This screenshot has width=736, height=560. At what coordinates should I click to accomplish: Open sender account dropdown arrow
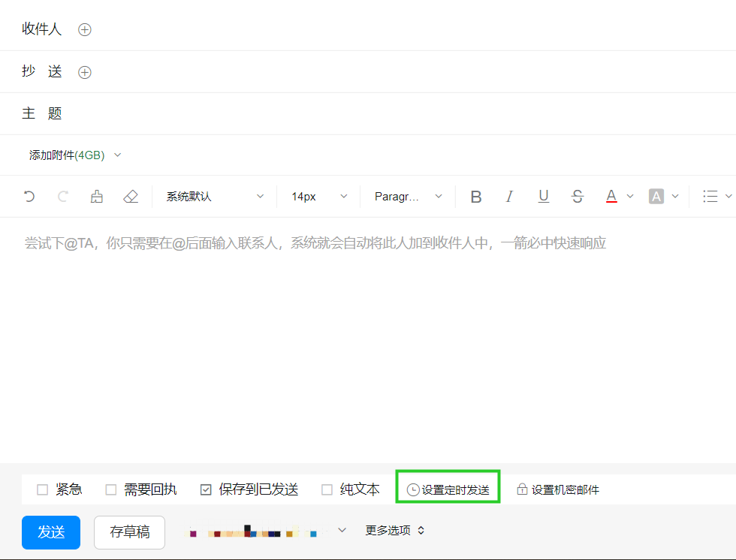(342, 531)
